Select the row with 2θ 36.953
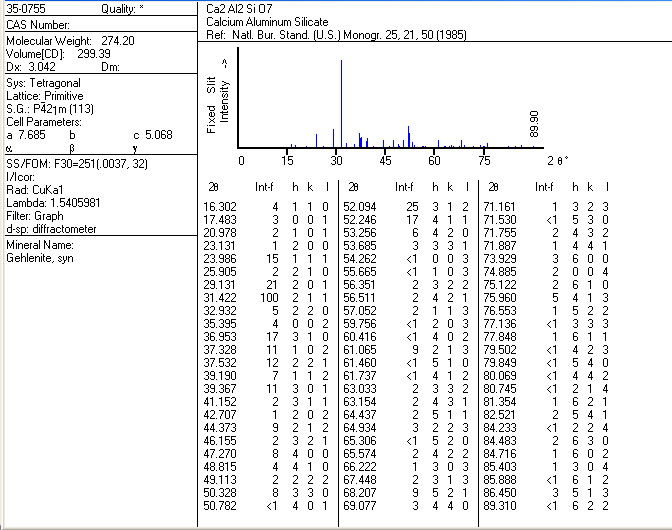Image resolution: width=672 pixels, height=530 pixels. (266, 337)
